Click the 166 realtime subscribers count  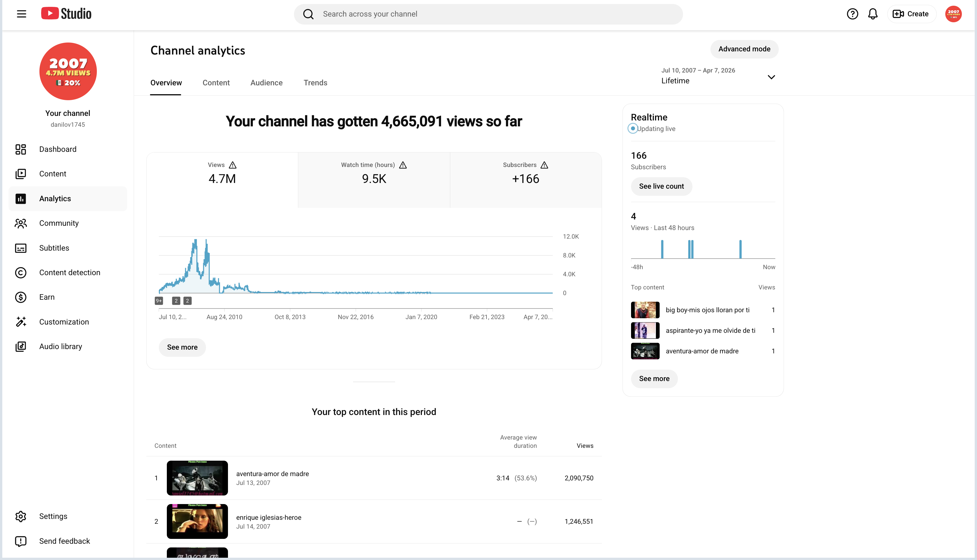click(x=639, y=156)
